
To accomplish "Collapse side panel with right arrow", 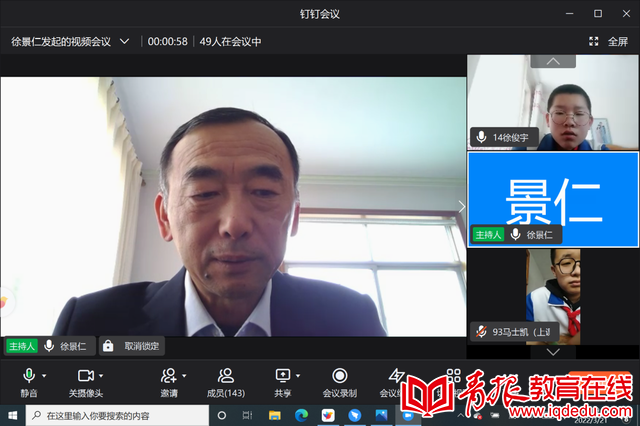I will (462, 207).
